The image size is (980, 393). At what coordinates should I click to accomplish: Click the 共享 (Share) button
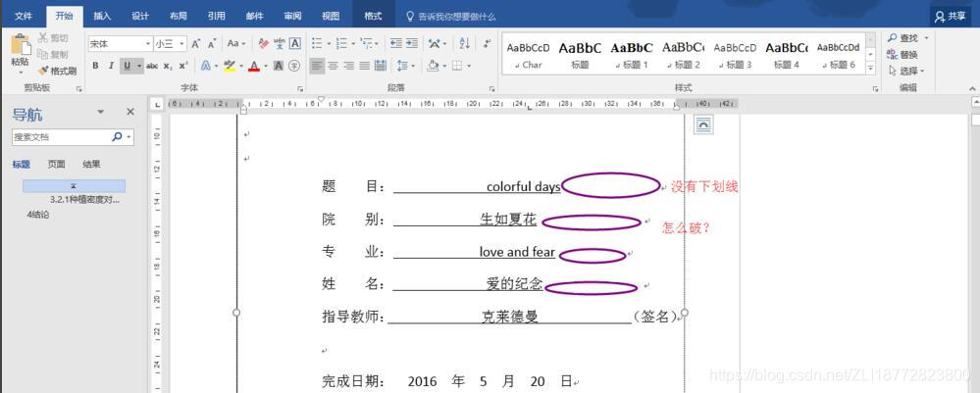[x=950, y=17]
